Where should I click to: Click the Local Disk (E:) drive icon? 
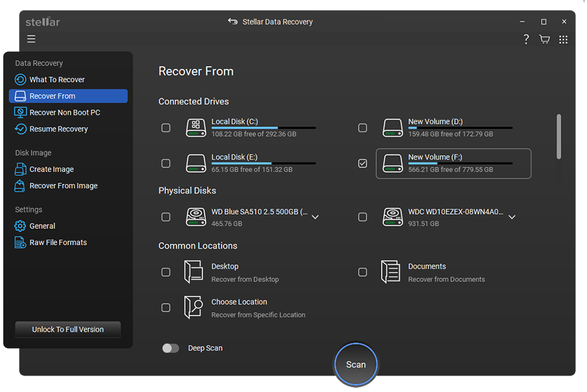tap(196, 163)
